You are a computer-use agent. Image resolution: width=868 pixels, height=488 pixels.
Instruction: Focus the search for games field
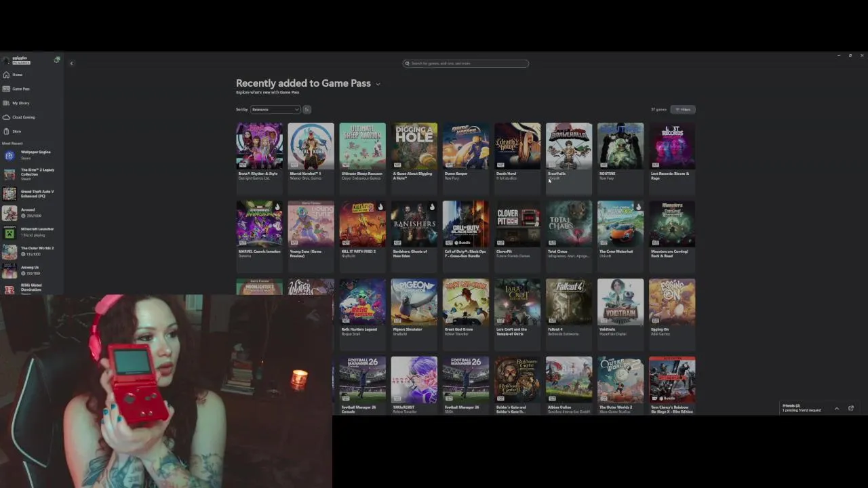(x=466, y=64)
